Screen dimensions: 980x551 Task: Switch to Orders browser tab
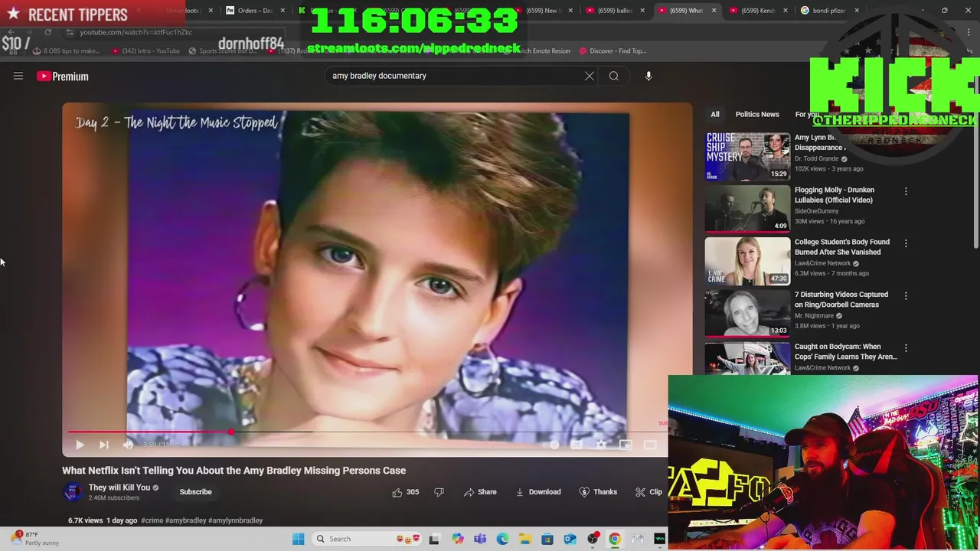(255, 11)
